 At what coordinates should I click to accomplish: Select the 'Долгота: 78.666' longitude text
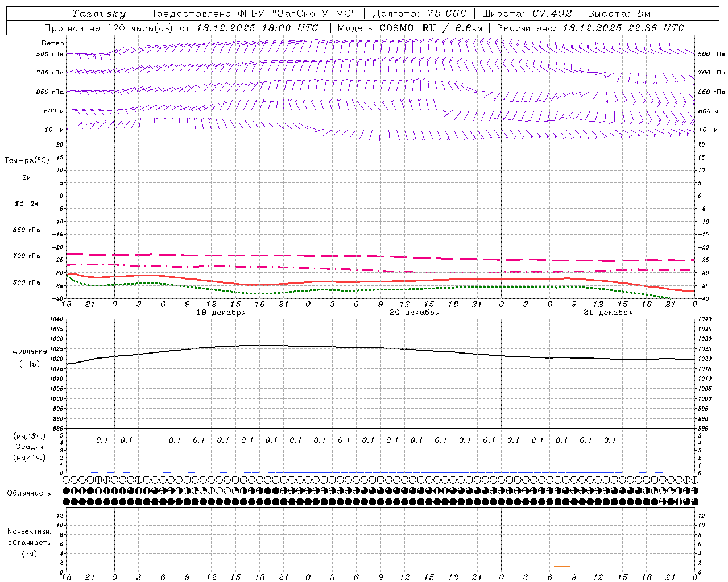click(x=419, y=14)
